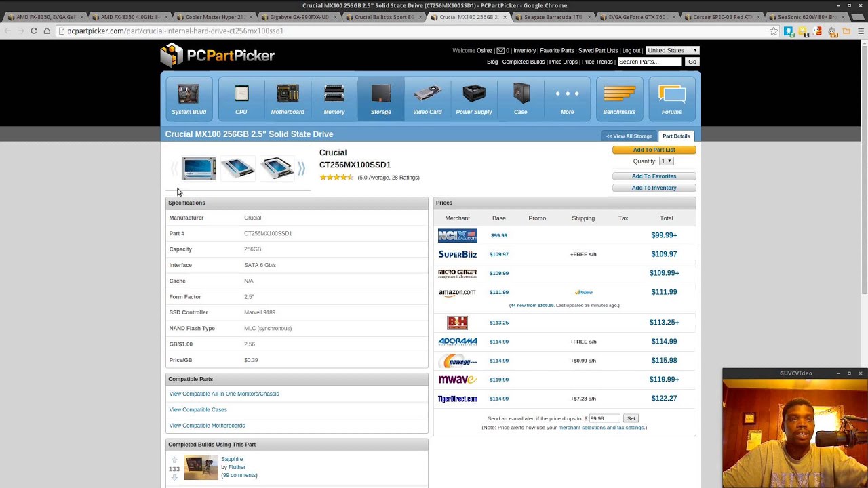
Task: Click the Go search button
Action: pos(692,62)
